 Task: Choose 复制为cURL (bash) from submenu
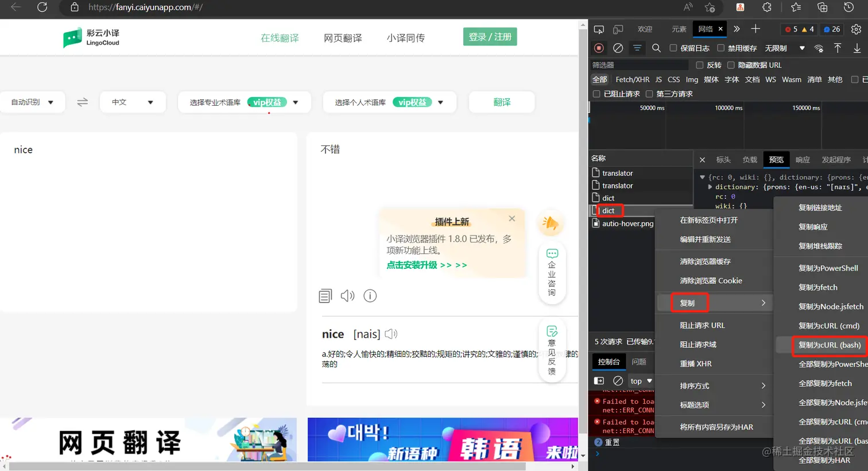pos(830,345)
